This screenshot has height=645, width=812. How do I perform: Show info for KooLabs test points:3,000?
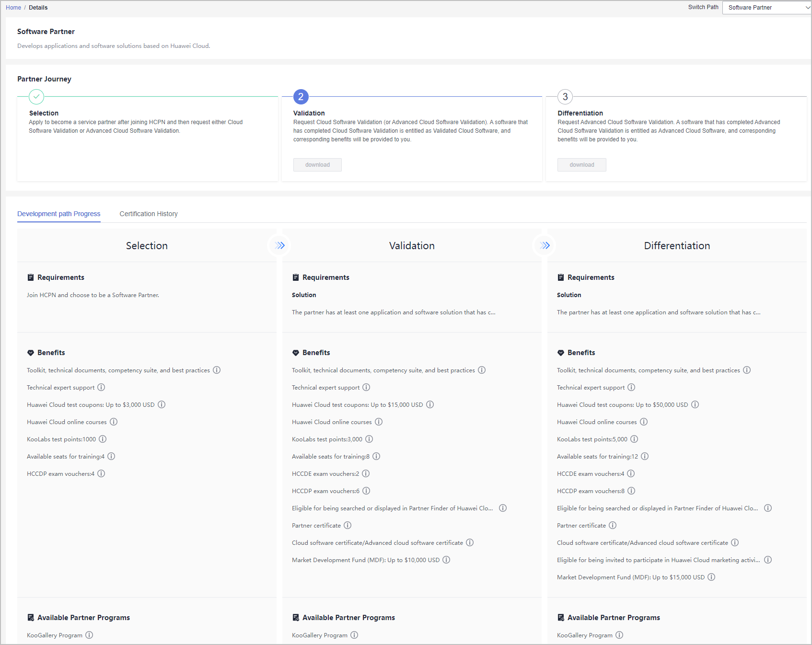click(369, 439)
